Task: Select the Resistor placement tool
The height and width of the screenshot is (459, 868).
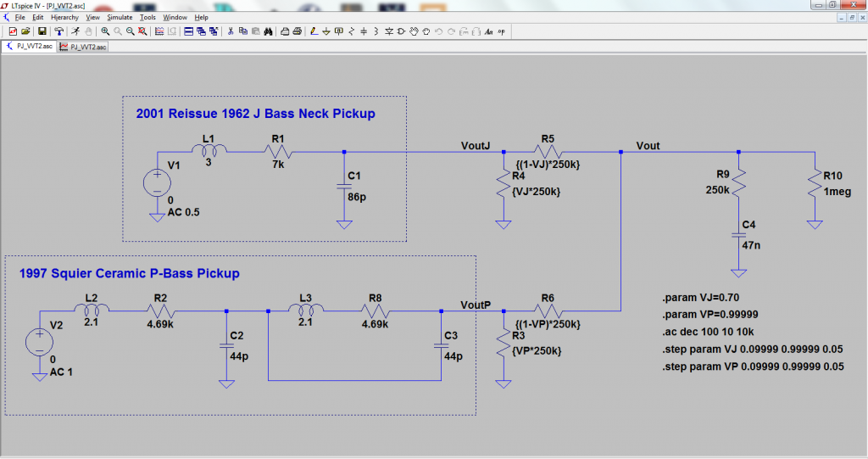Action: tap(352, 31)
